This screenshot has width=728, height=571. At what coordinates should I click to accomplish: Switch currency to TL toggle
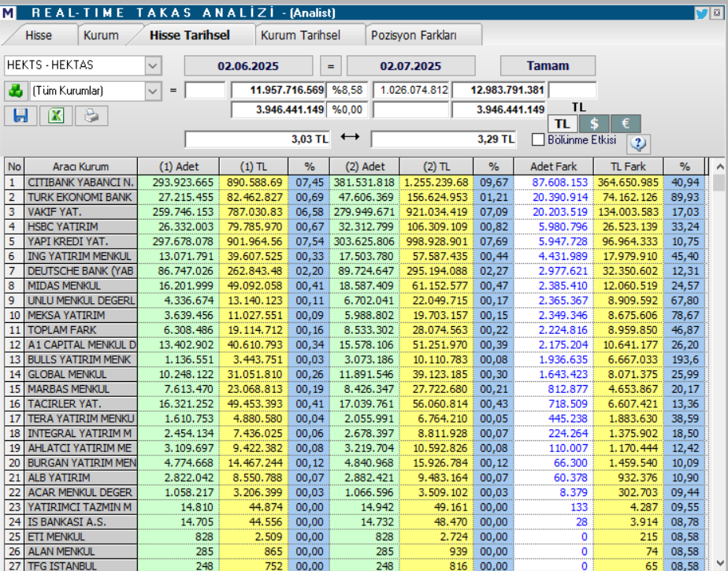click(x=563, y=124)
